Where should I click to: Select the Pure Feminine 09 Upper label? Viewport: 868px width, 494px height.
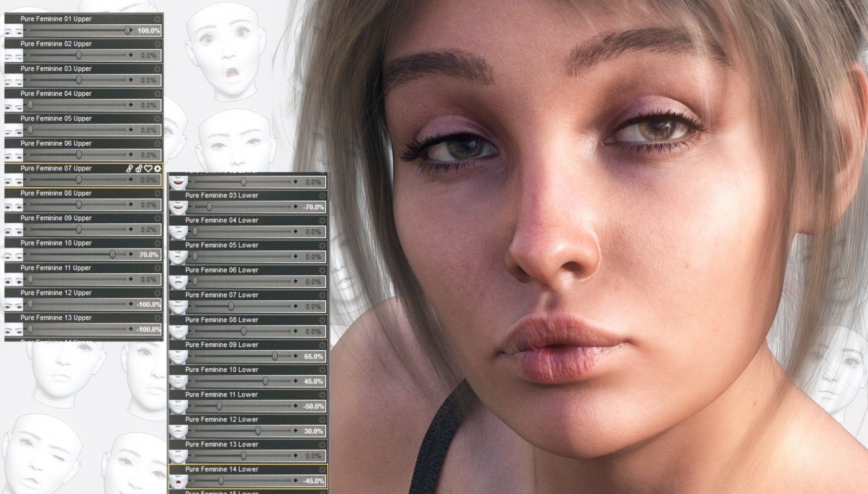(x=56, y=218)
